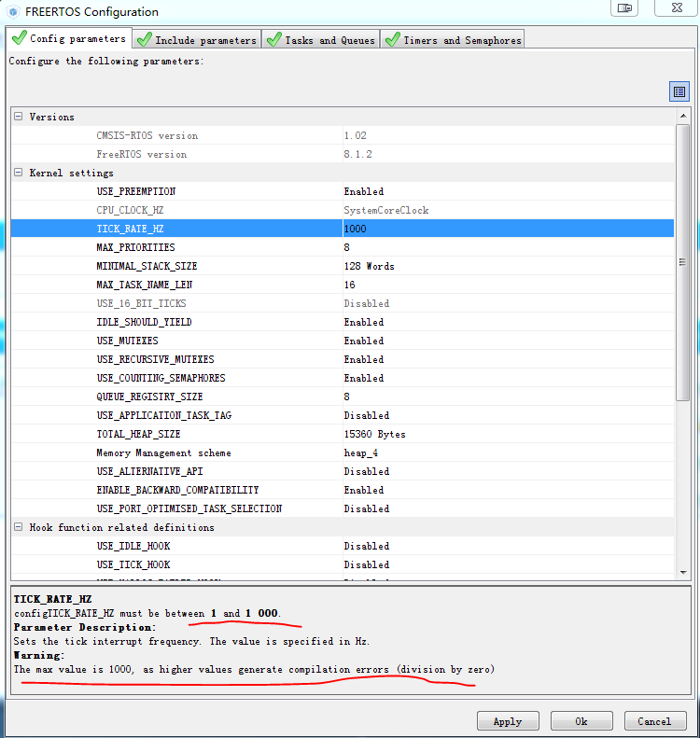Select the USE_TICK_HOOK parameter
This screenshot has height=738, width=700.
point(133,564)
